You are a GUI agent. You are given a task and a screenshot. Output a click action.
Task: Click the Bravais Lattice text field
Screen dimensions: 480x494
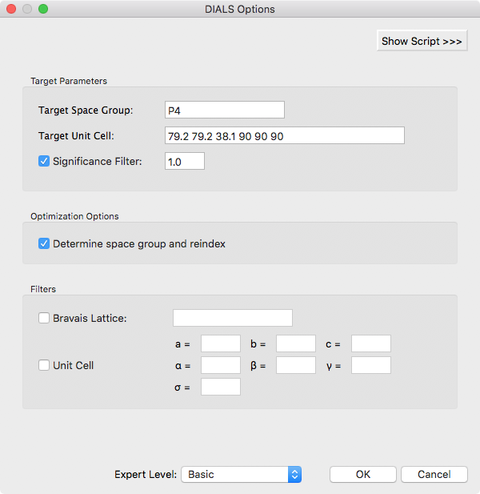(x=233, y=318)
